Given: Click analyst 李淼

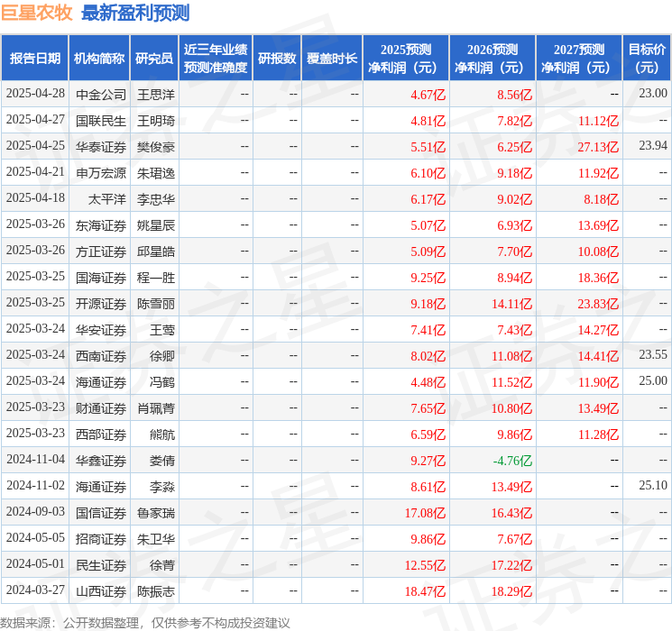Looking at the screenshot, I should (x=162, y=487).
